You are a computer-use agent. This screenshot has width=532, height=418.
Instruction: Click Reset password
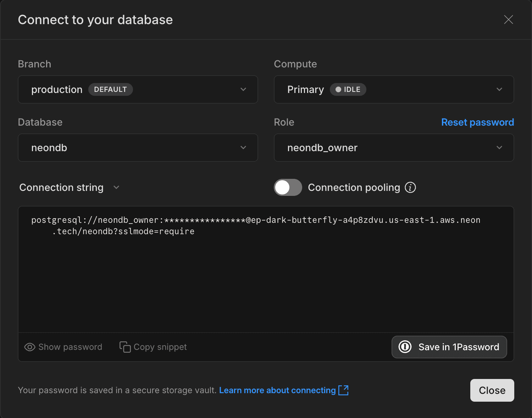click(x=477, y=122)
